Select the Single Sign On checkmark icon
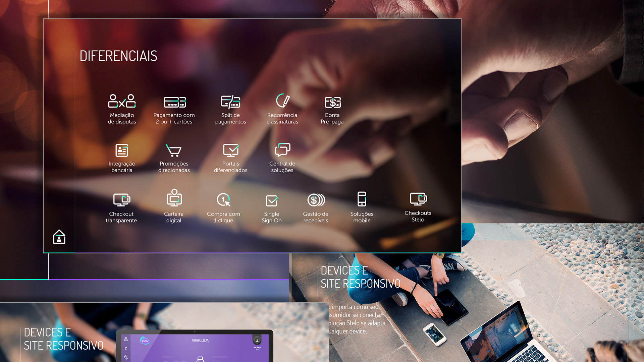Viewport: 644px width, 362px height. click(272, 201)
